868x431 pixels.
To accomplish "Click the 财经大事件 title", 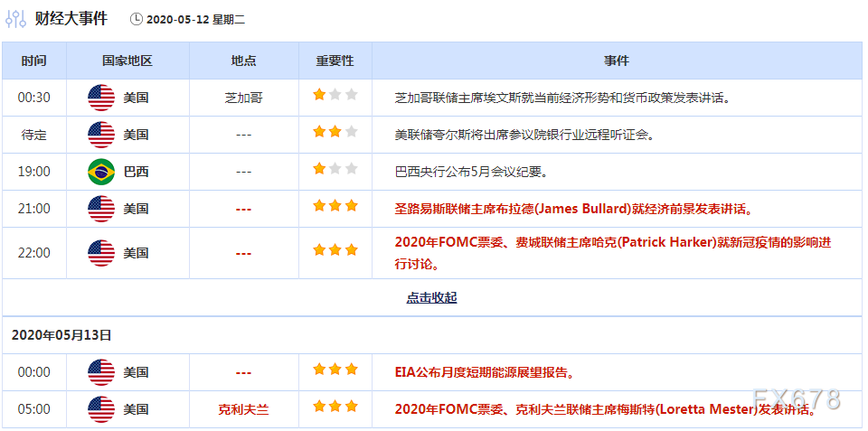I will point(71,19).
